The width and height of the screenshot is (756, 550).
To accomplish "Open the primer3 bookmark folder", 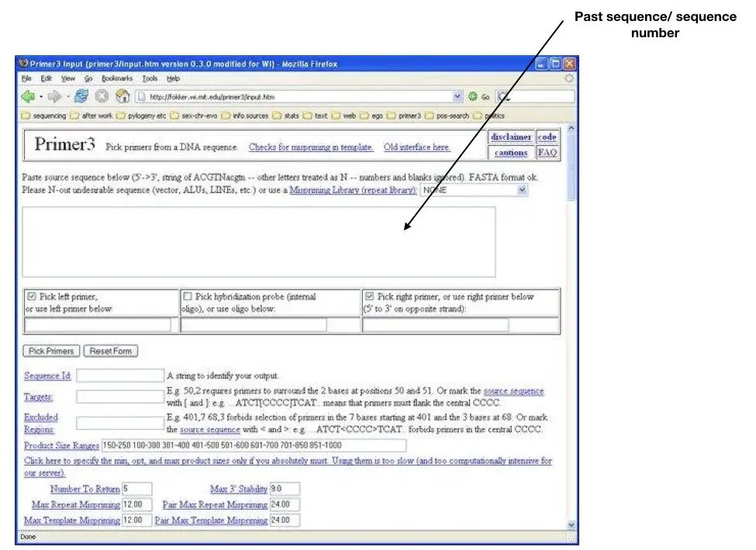I will point(404,116).
